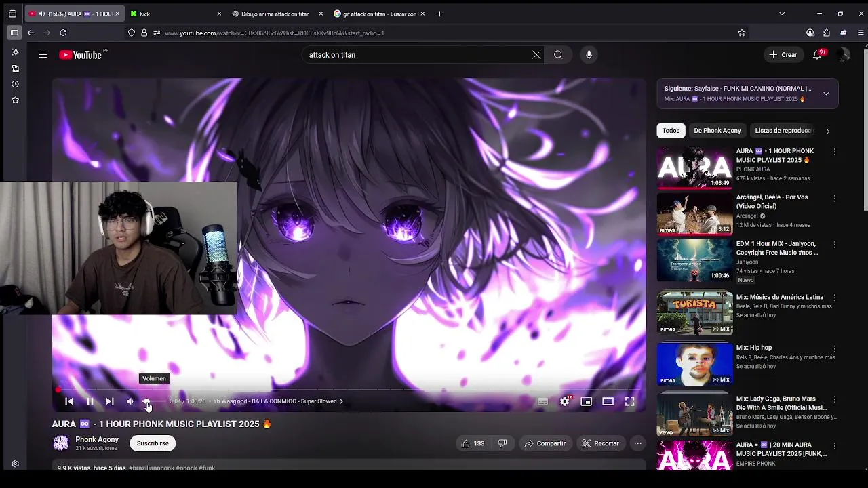This screenshot has width=868, height=488.
Task: Open options for Mix: Lady Gaga suggestion
Action: click(x=835, y=400)
